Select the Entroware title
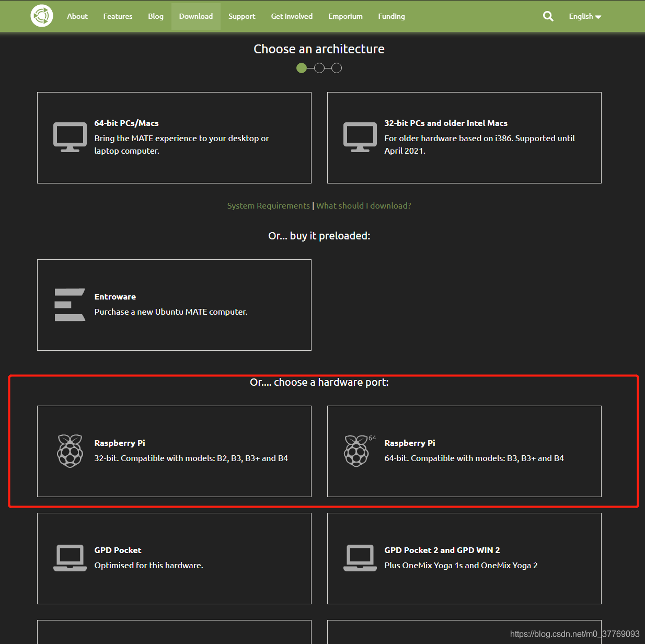 pos(115,297)
